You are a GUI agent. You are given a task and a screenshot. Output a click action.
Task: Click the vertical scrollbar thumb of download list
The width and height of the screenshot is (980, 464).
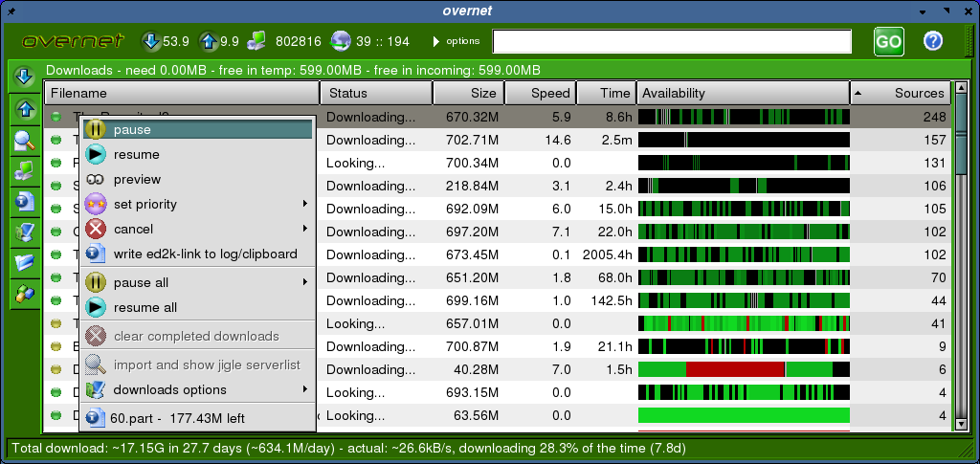click(961, 134)
